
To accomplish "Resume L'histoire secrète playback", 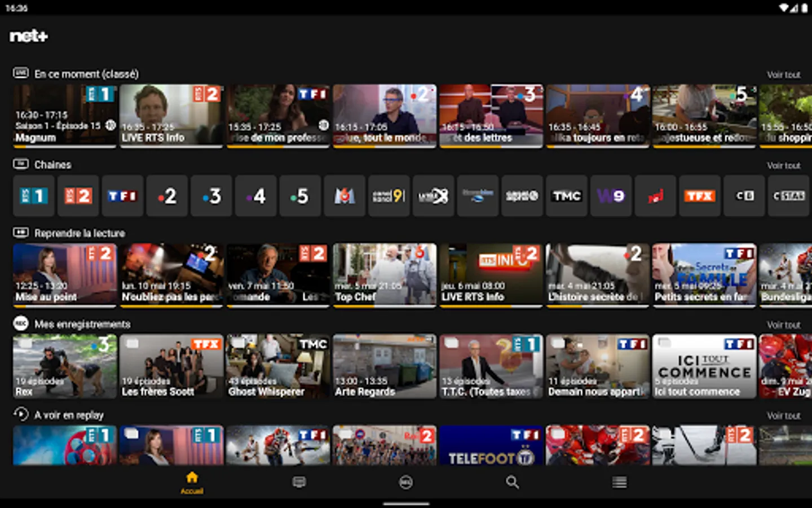I will click(598, 275).
